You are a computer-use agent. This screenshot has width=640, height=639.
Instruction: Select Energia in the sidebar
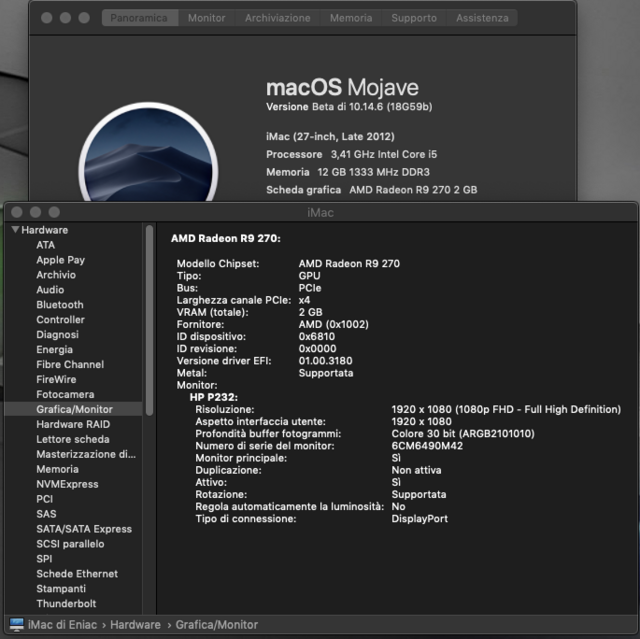54,350
